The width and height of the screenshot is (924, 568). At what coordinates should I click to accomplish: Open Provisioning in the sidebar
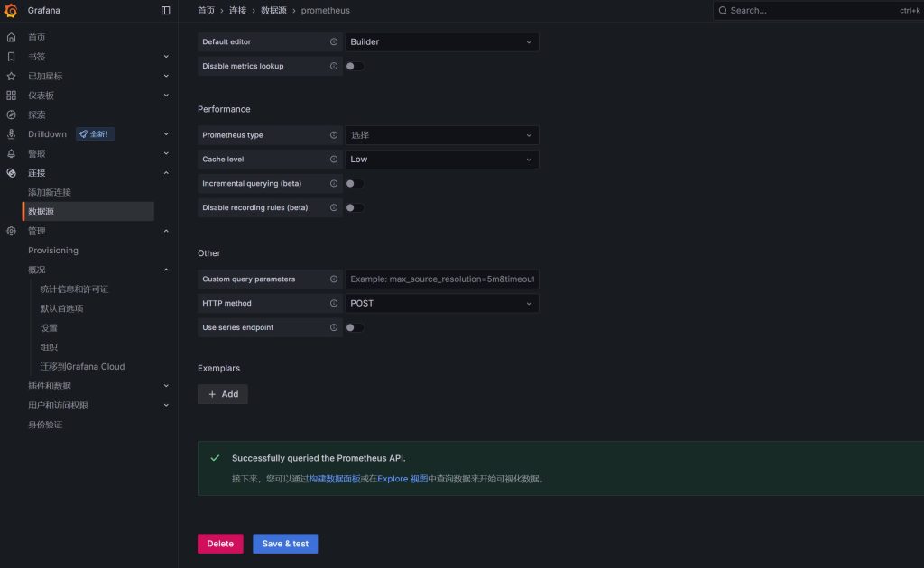[x=53, y=251]
